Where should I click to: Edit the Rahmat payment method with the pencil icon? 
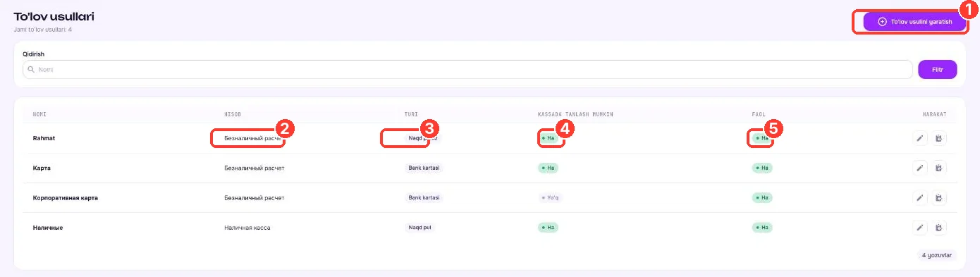tap(919, 138)
